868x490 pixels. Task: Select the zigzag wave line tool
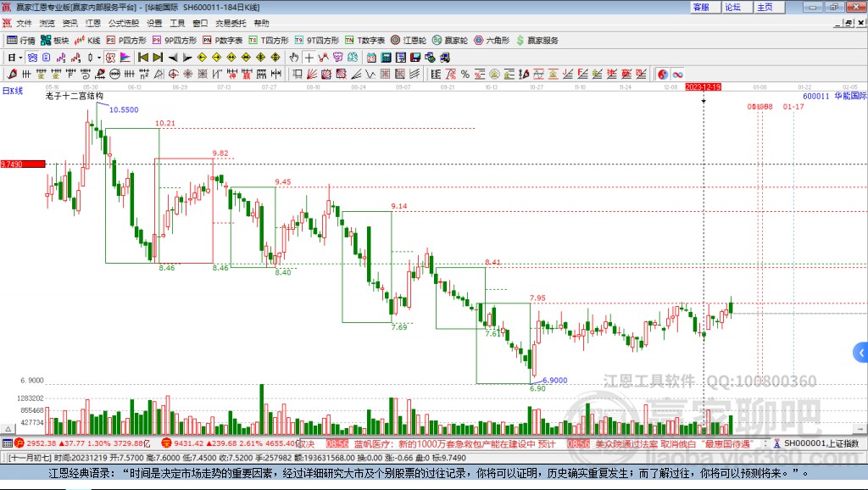pyautogui.click(x=370, y=75)
